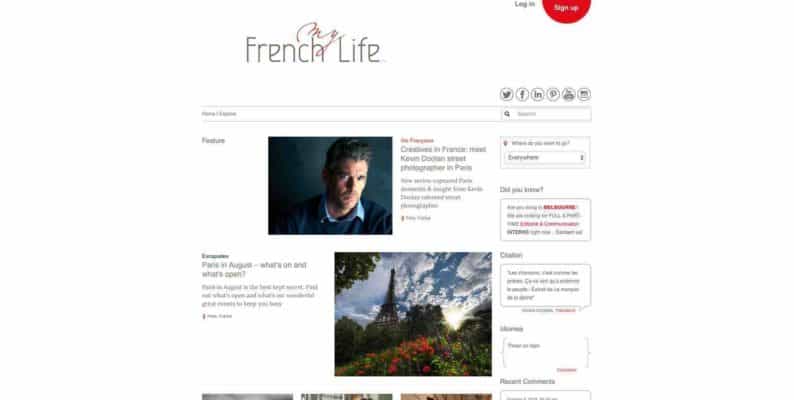Open the Eiffel Tower article image
This screenshot has width=794, height=400.
coord(413,314)
